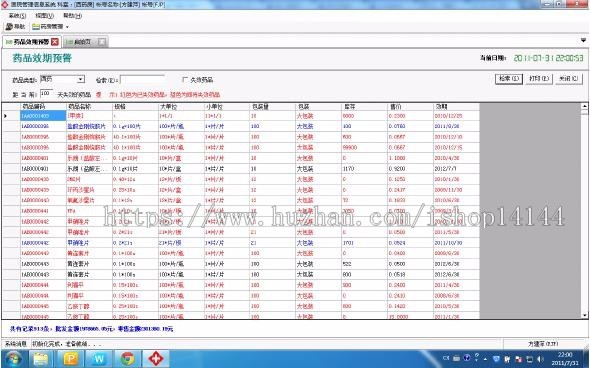Click the stock cell showing 99900
590x368 pixels.
pyautogui.click(x=365, y=148)
